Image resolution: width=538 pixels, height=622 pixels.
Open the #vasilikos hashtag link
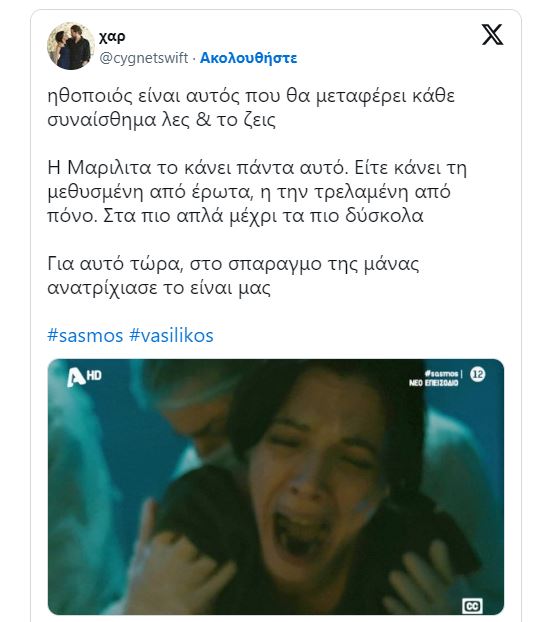171,335
